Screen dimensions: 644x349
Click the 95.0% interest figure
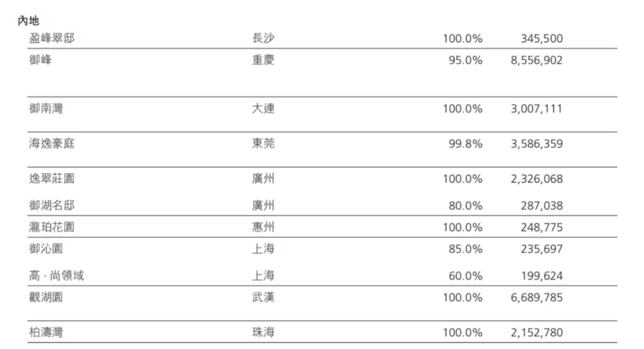(465, 60)
